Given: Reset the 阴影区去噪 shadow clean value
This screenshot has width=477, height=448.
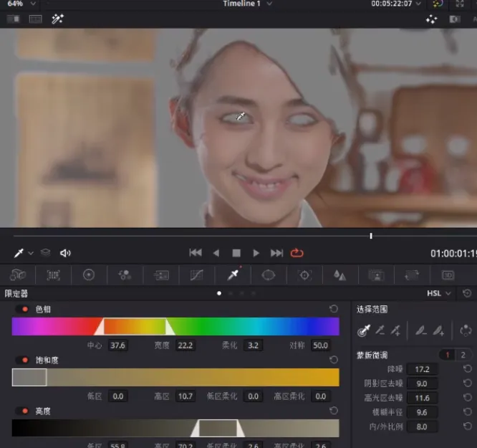Looking at the screenshot, I should (467, 383).
